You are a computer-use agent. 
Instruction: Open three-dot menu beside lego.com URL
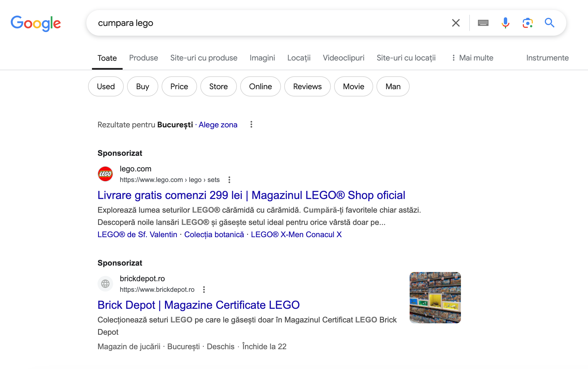point(229,180)
